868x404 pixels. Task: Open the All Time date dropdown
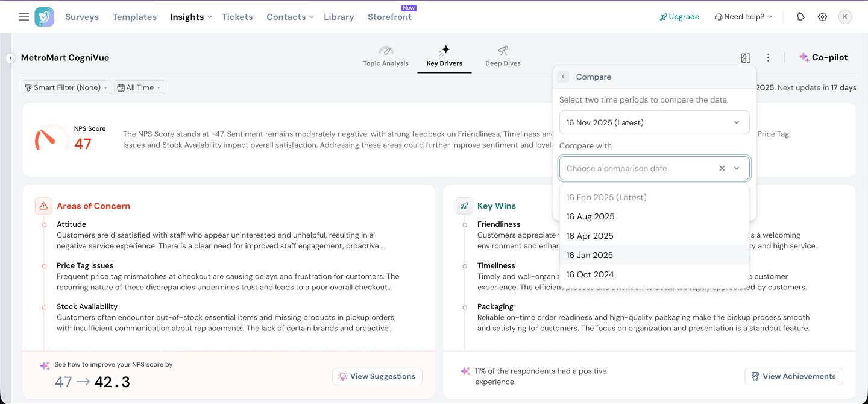tap(139, 87)
